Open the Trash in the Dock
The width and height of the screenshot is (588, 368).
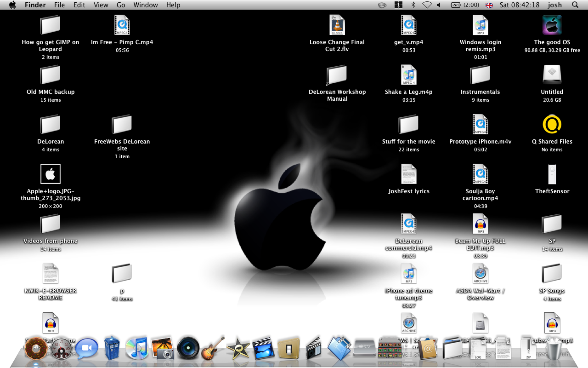[x=554, y=348]
